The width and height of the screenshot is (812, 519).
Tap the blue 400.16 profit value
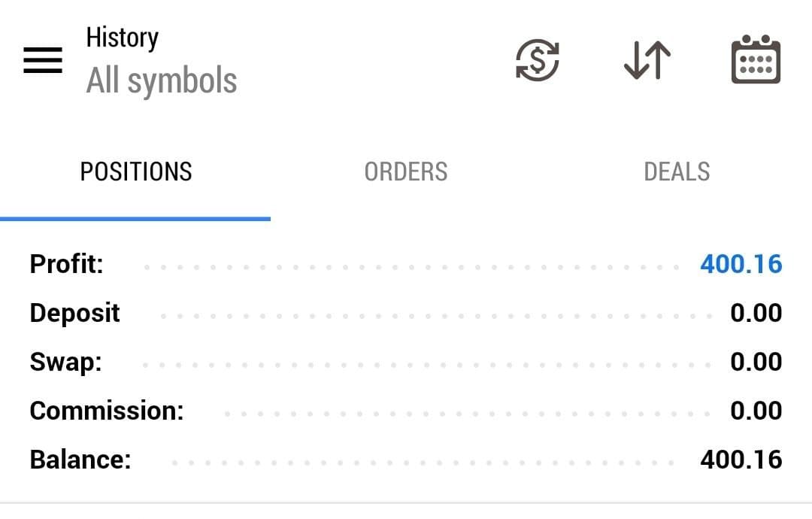click(741, 264)
